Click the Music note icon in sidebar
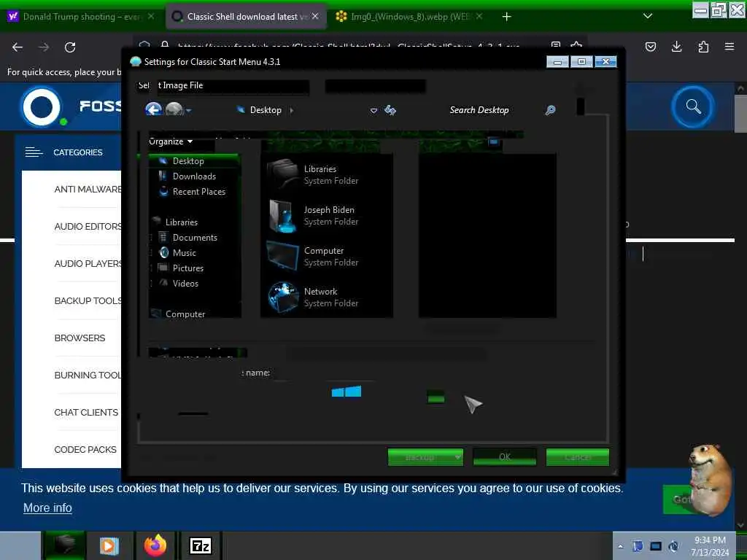 pyautogui.click(x=163, y=252)
